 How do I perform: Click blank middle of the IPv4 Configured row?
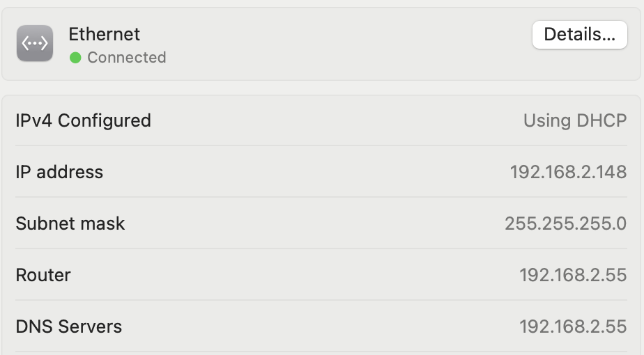click(337, 120)
